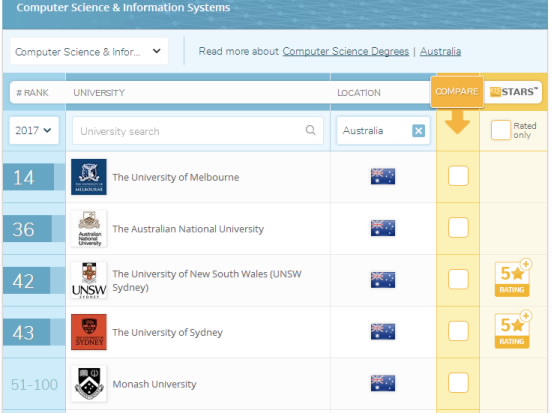Click rank number 43
Screen dimensions: 554x413
click(24, 333)
